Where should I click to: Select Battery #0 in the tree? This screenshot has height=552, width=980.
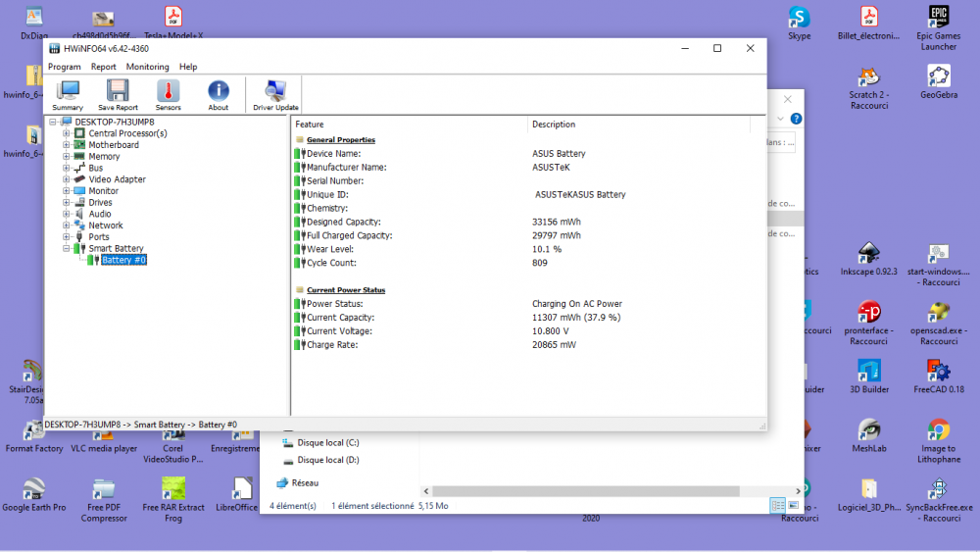click(123, 261)
